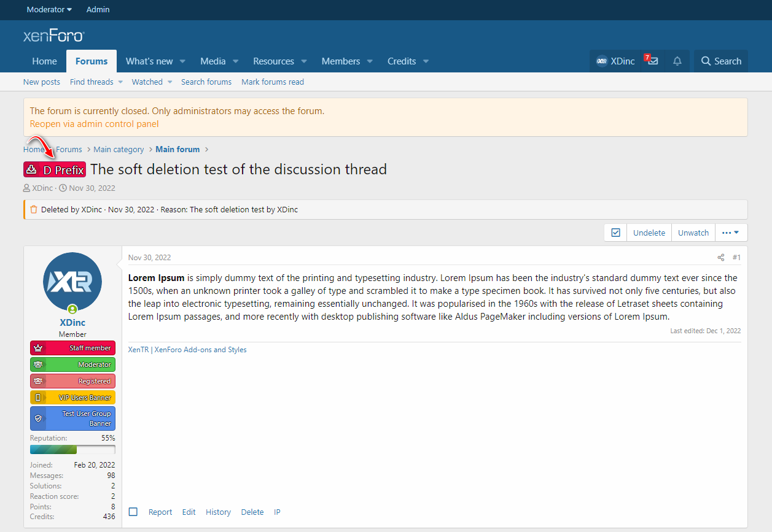
Task: Click Reopen via admin control panel link
Action: (94, 124)
